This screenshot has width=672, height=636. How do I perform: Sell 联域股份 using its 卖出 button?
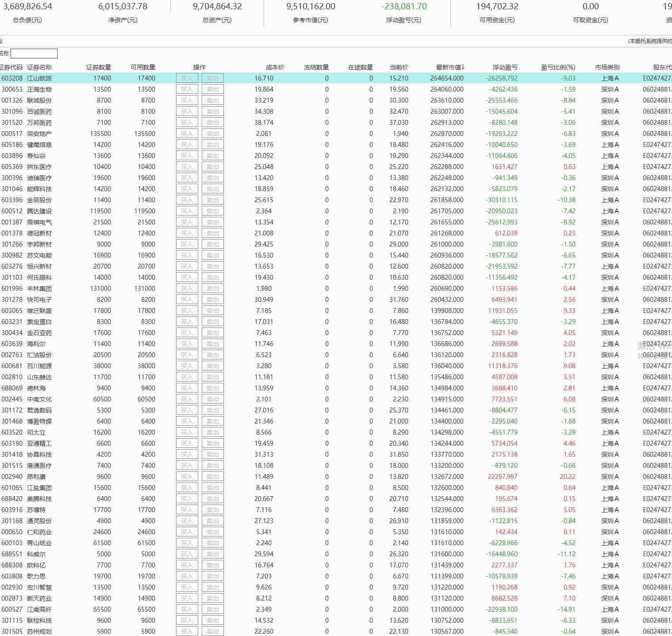coord(213,100)
